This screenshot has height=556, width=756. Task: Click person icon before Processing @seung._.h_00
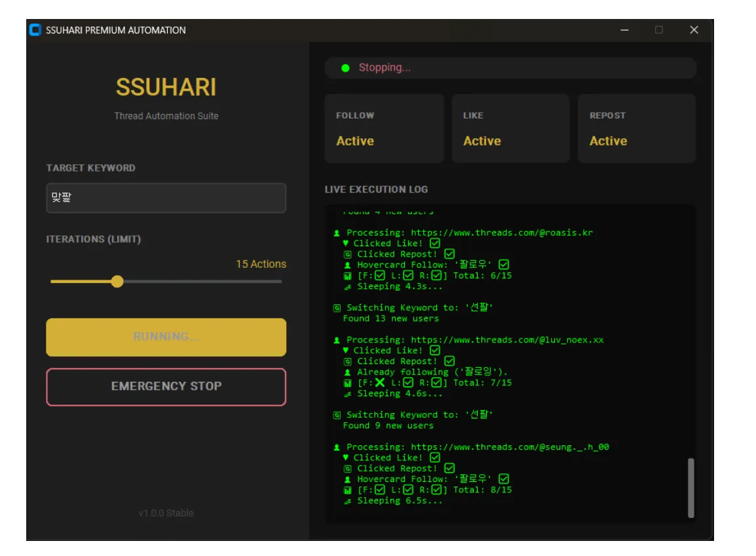(337, 447)
